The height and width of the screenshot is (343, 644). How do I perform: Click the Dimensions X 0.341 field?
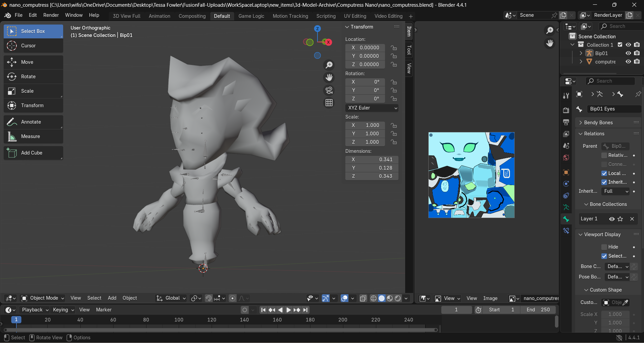pyautogui.click(x=372, y=160)
